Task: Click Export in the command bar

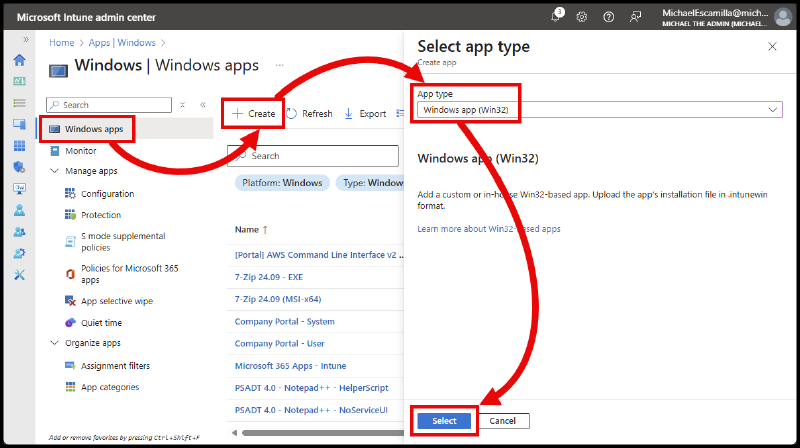Action: pos(365,114)
